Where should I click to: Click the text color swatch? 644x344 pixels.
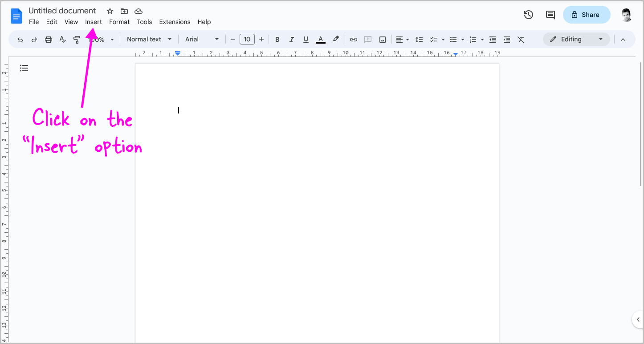[320, 39]
